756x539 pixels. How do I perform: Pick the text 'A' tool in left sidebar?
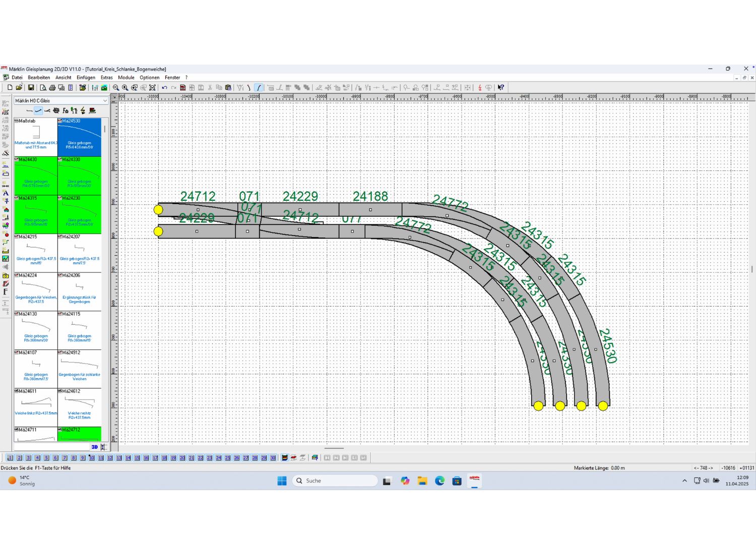click(6, 193)
